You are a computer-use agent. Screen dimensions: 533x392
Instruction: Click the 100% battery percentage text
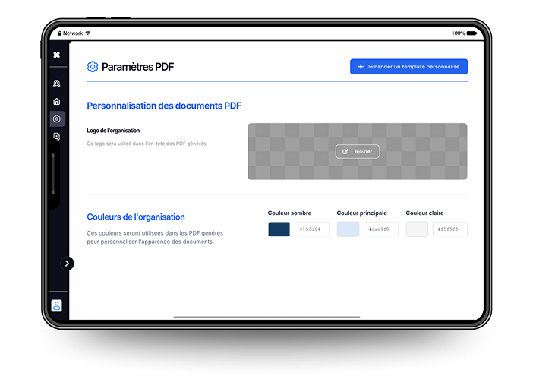point(459,33)
